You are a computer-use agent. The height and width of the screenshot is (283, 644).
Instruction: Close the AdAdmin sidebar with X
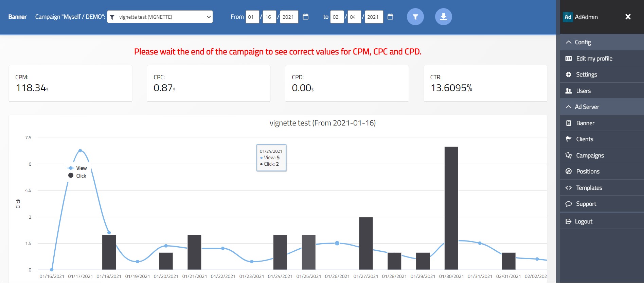[628, 17]
